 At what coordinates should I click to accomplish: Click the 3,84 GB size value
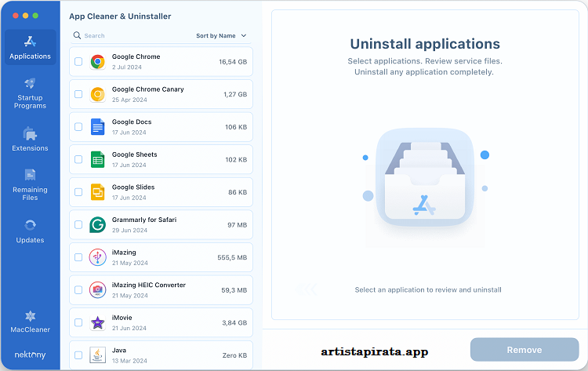coord(234,323)
